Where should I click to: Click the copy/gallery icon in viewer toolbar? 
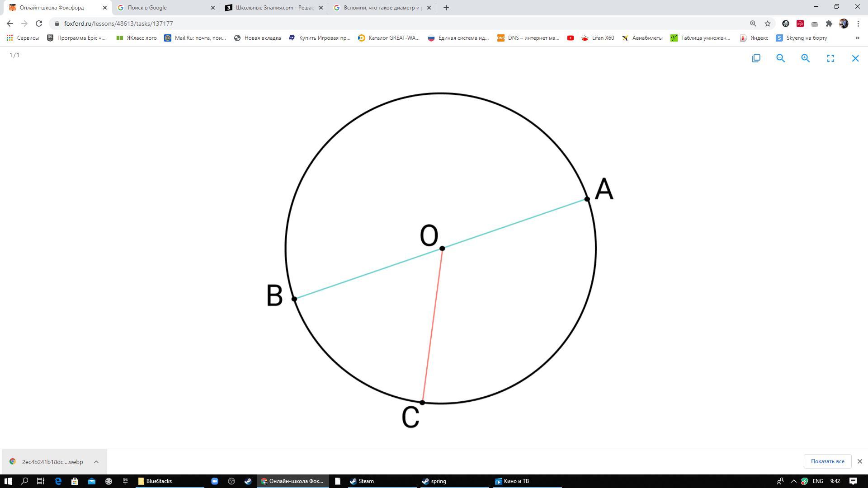(756, 58)
